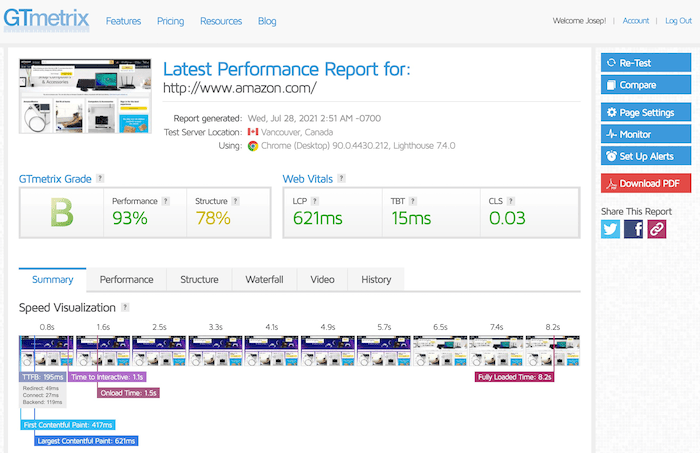Image resolution: width=700 pixels, height=453 pixels.
Task: Click the 4.1s filmstrip frame
Action: coord(271,351)
